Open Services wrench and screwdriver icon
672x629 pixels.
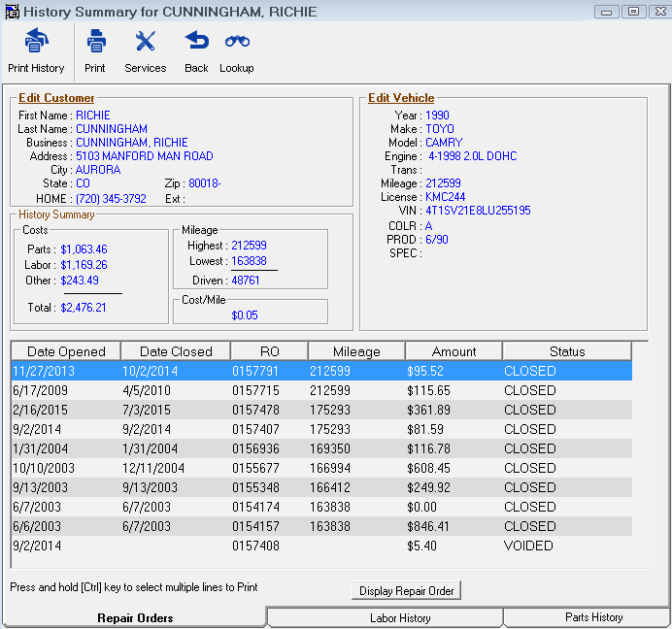(x=146, y=41)
